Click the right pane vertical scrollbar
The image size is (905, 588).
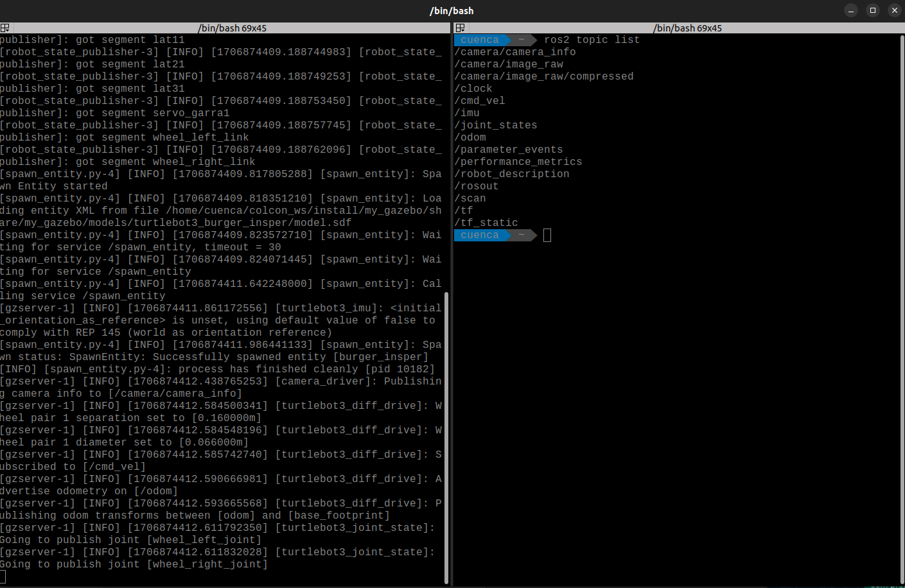(x=901, y=309)
